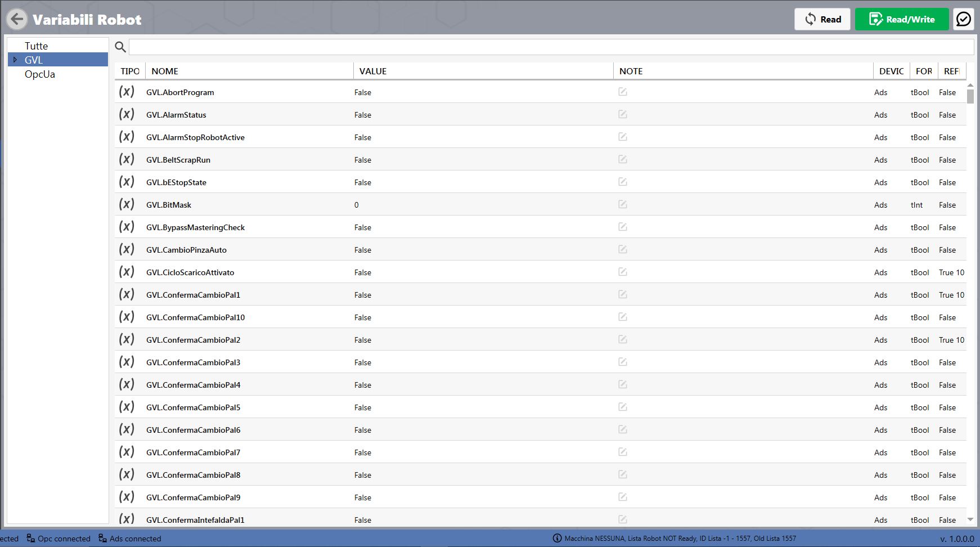Select OpcUa in the category tree
This screenshot has width=980, height=547.
pyautogui.click(x=40, y=74)
